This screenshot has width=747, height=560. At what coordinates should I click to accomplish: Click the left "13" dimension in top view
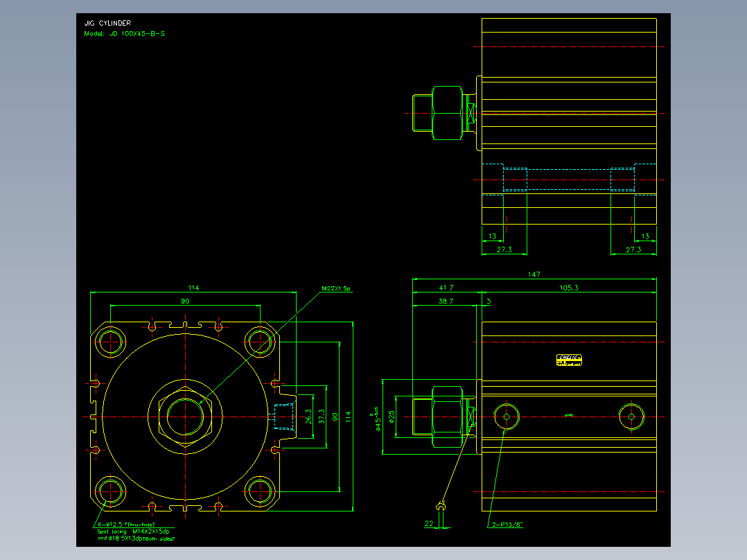click(x=492, y=236)
